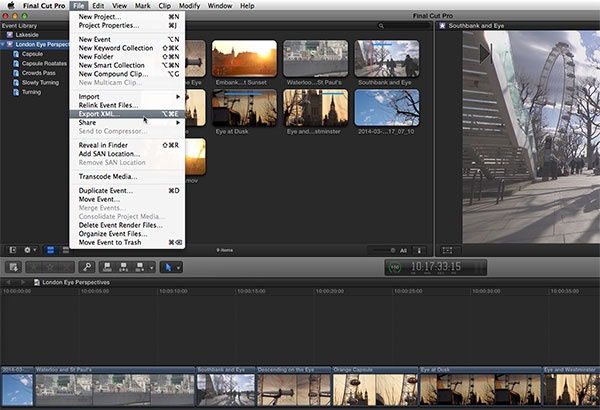Open the View menu
Image resolution: width=600 pixels, height=410 pixels.
coord(119,5)
